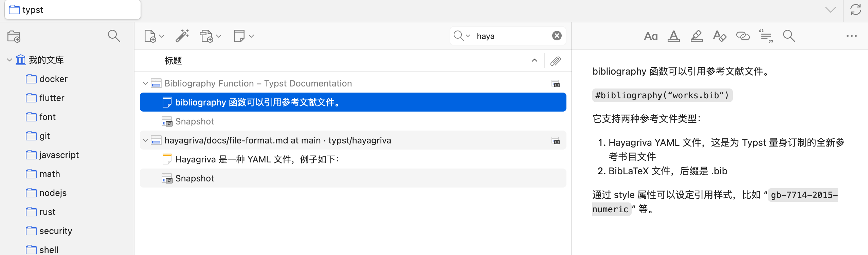The image size is (868, 255).
Task: Open the search mode dropdown
Action: point(462,36)
